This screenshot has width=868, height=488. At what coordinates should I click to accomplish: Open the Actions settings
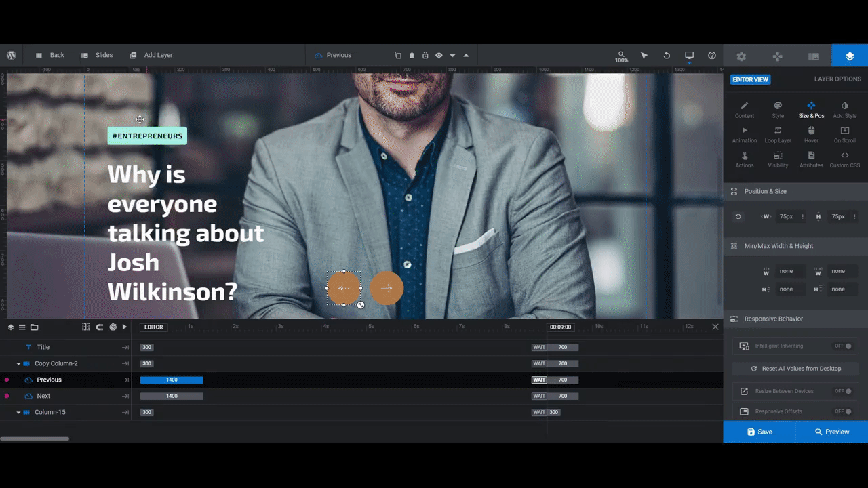744,160
